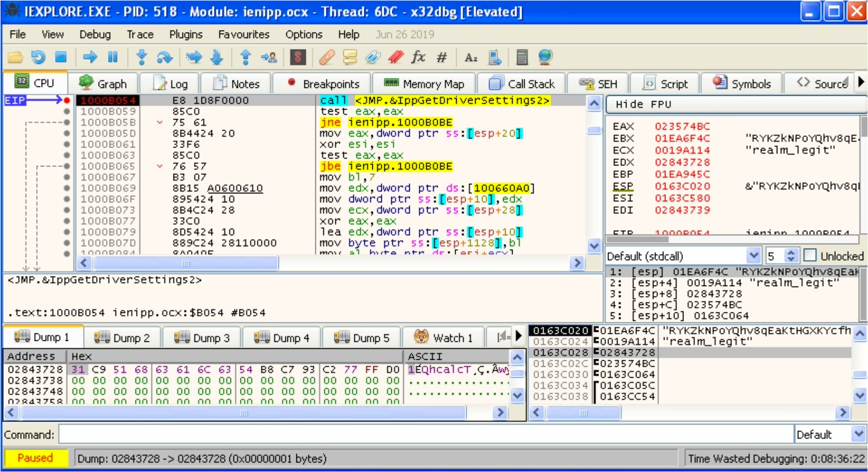
Task: Toggle breakpoint dot at address 1000B059
Action: coord(67,111)
